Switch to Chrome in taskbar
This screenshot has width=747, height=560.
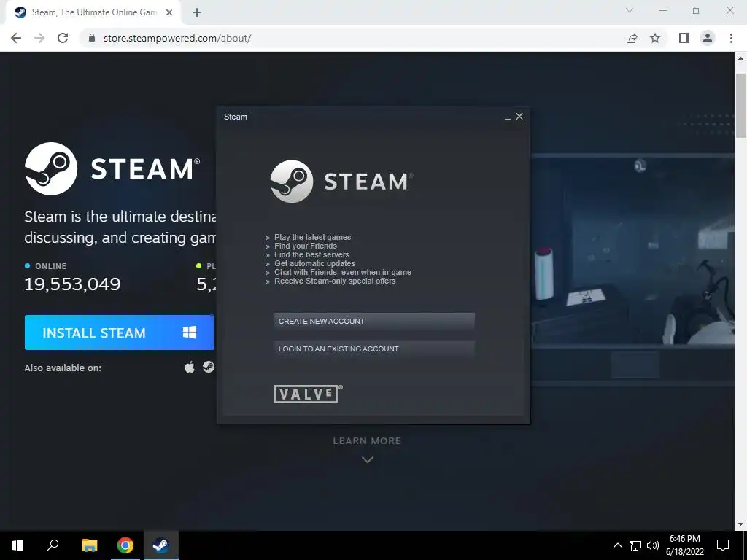point(125,545)
